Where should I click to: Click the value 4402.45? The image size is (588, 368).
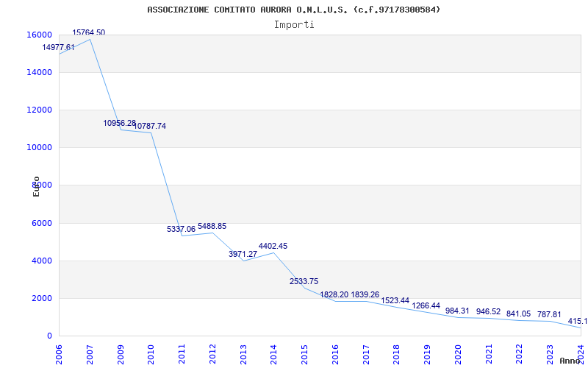[273, 247]
